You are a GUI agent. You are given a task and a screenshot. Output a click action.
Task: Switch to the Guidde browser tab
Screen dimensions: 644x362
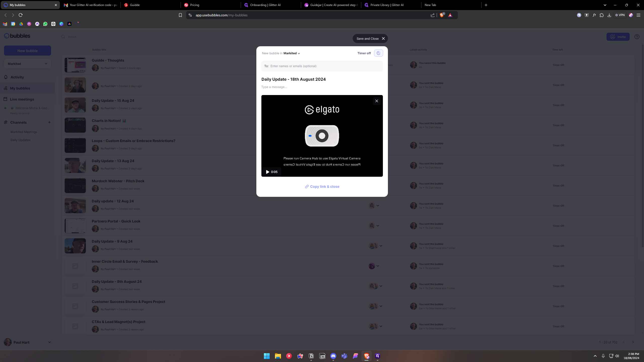(150, 5)
